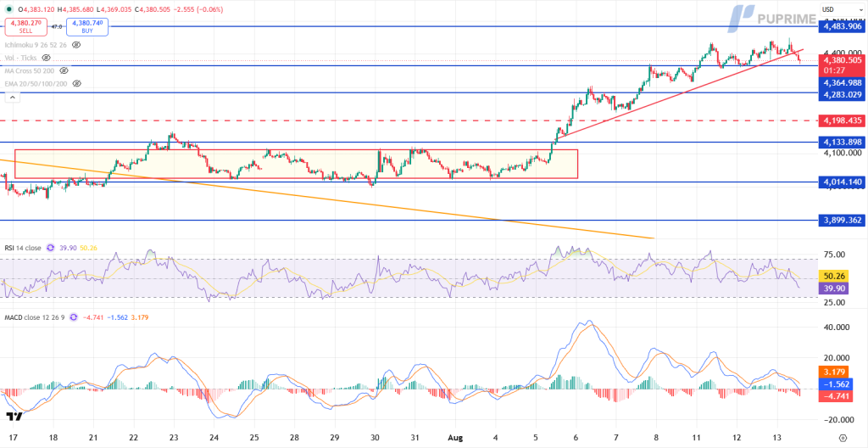868x448 pixels.
Task: Click date 13 on the time axis
Action: pyautogui.click(x=777, y=437)
